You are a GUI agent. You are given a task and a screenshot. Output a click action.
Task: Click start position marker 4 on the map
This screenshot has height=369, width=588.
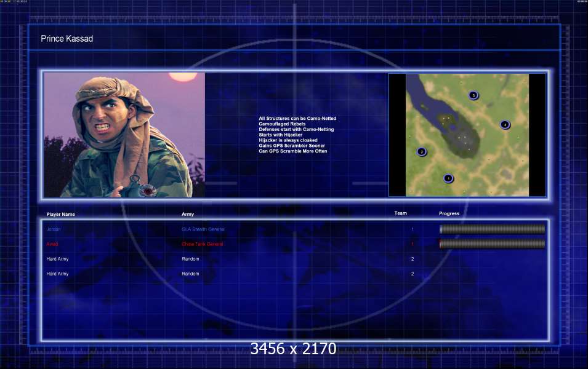pos(505,124)
